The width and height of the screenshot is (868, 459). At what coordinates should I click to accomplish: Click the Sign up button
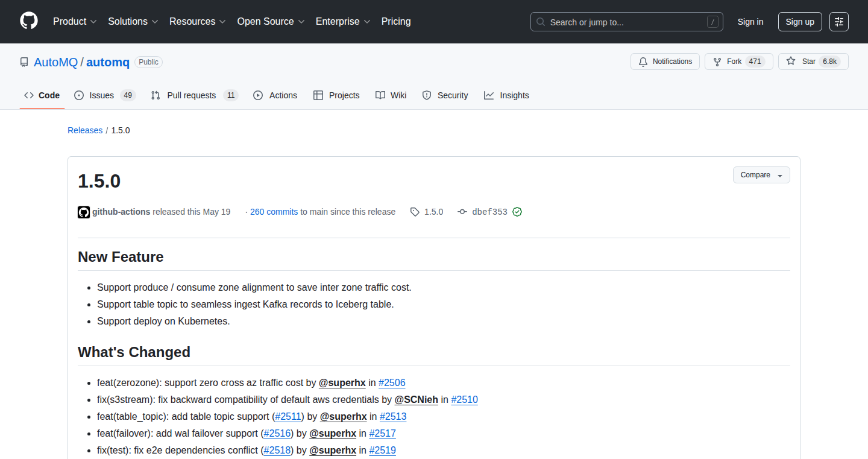[x=800, y=22]
